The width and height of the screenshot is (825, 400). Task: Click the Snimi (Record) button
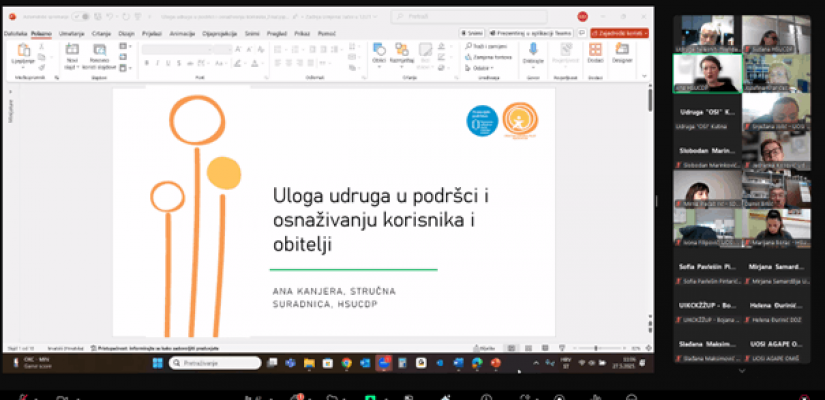(471, 33)
